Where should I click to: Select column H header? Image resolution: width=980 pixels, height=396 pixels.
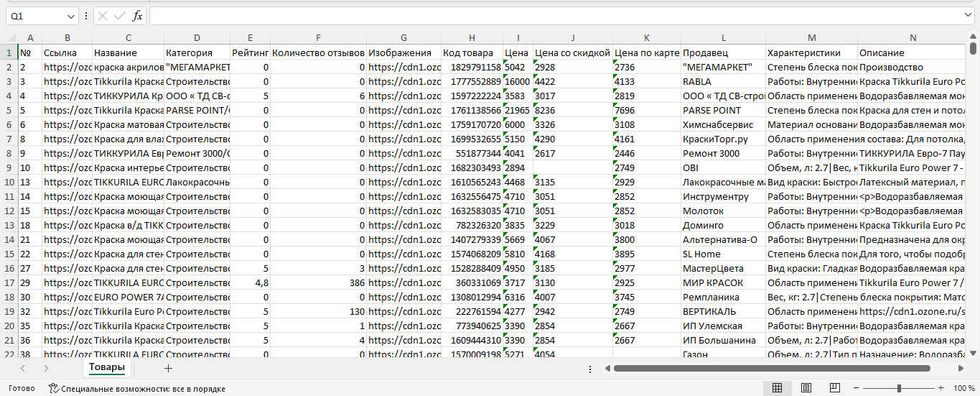tap(472, 38)
